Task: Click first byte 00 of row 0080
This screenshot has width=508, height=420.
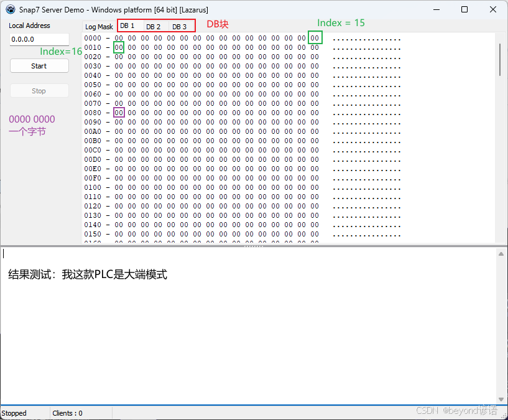Action: click(x=119, y=113)
